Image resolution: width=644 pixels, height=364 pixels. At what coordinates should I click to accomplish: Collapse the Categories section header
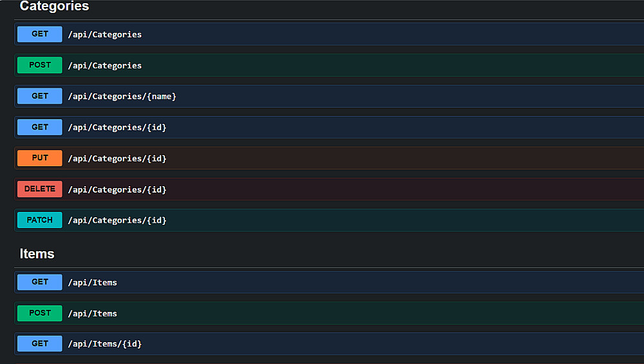click(55, 6)
